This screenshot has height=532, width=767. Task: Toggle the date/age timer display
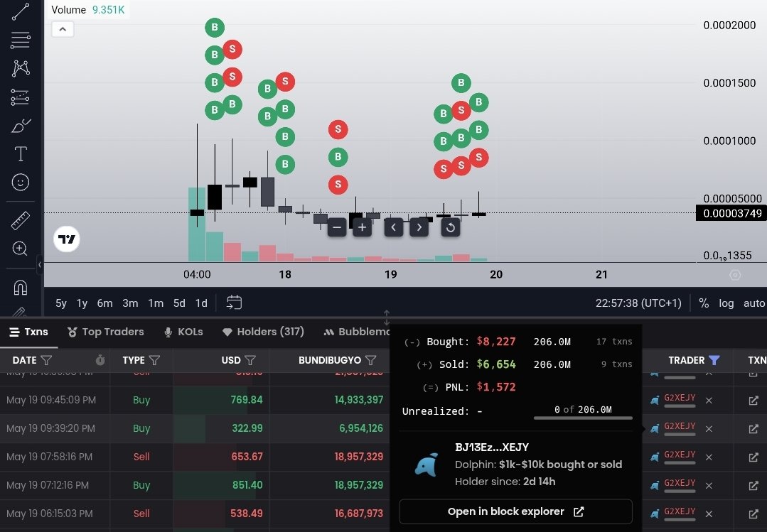coord(100,360)
